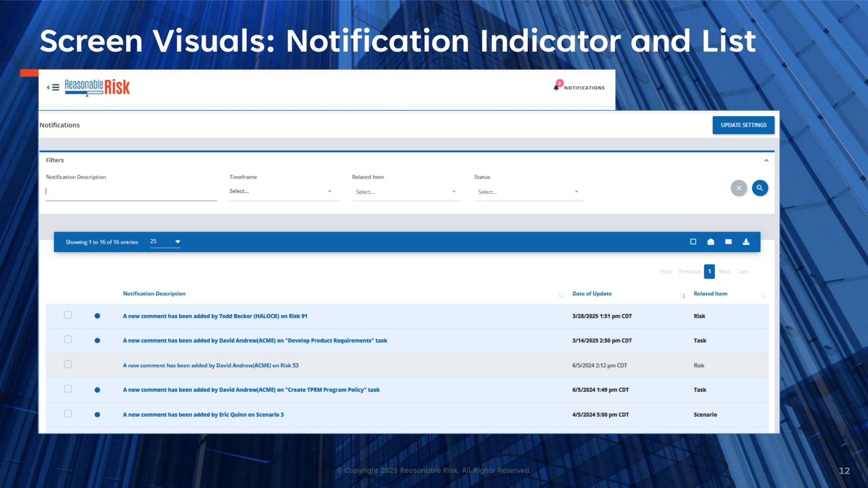Open the notifications bell icon
The image size is (868, 488).
(x=556, y=87)
